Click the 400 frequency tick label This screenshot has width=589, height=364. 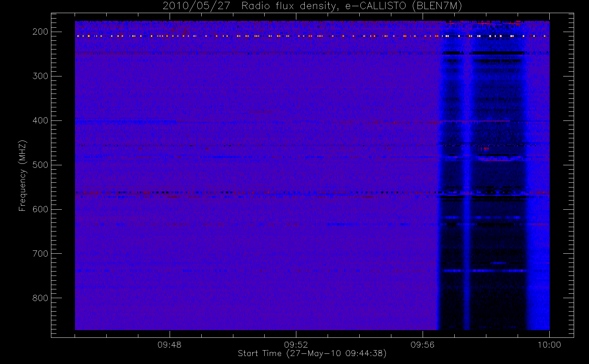(40, 120)
